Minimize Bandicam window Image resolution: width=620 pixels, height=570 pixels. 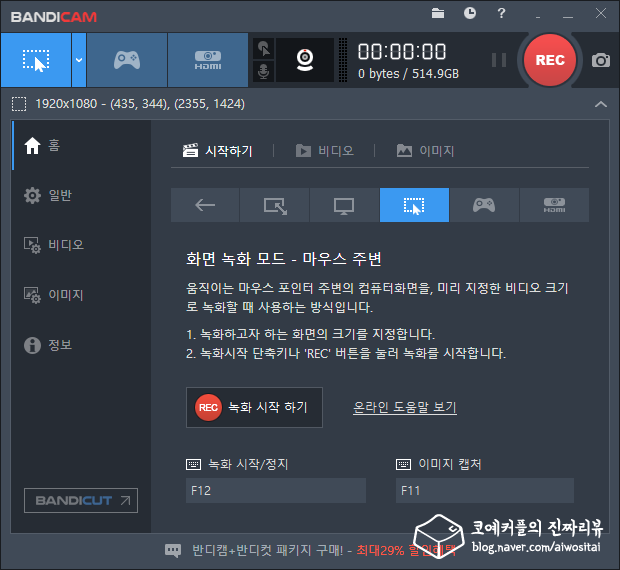coord(568,17)
